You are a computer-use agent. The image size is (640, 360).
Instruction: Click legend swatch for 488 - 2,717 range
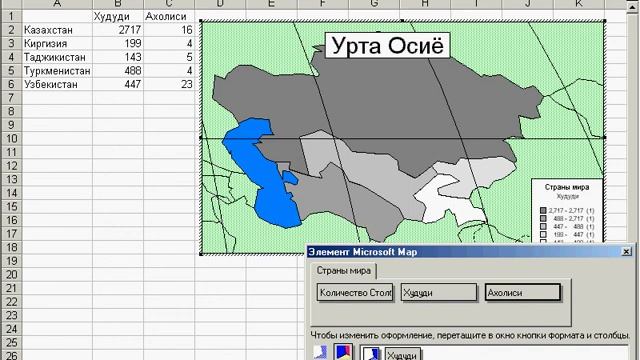click(543, 219)
